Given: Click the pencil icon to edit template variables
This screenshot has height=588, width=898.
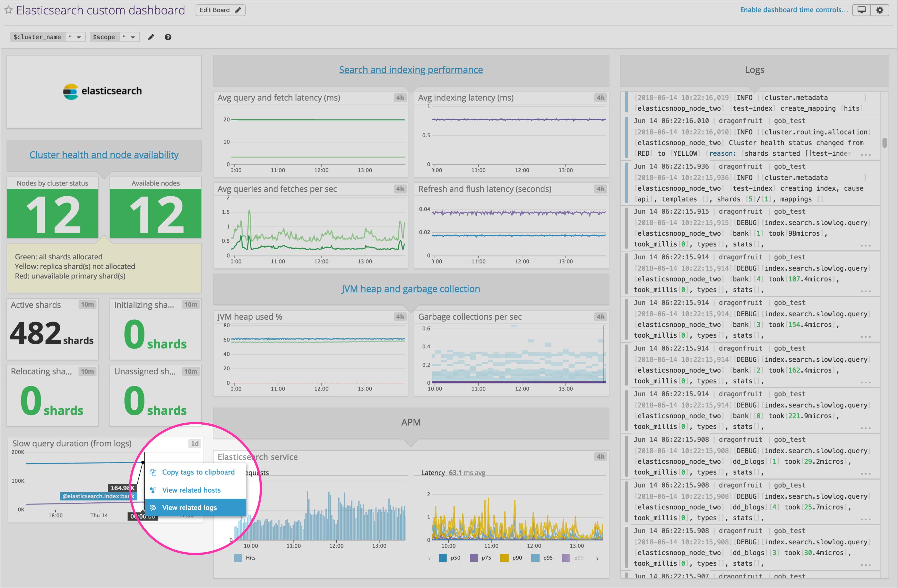Looking at the screenshot, I should click(150, 37).
